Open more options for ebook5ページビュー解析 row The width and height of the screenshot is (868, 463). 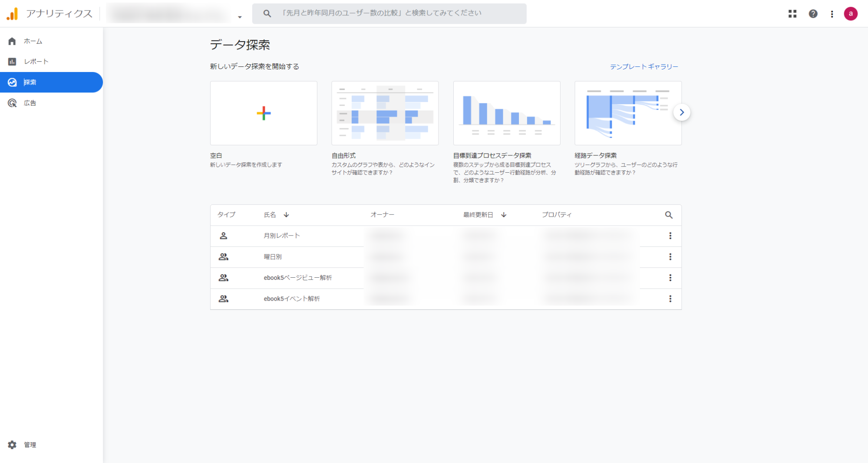[670, 278]
